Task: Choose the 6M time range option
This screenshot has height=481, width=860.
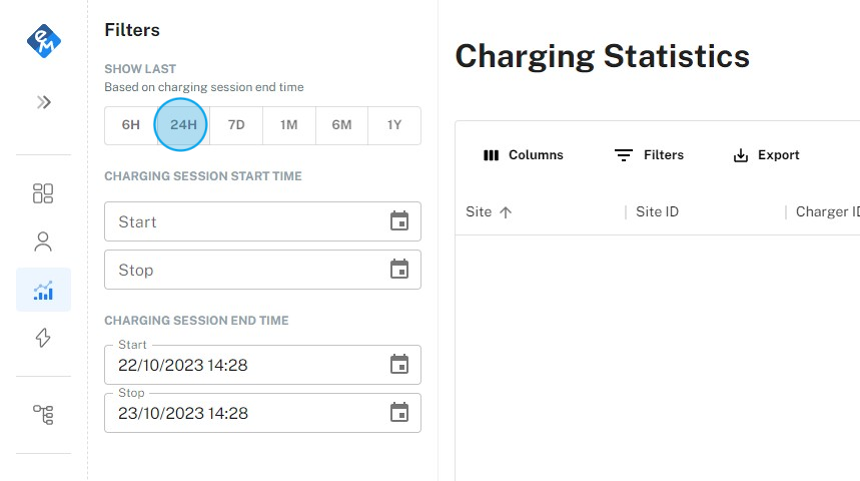Action: pyautogui.click(x=342, y=125)
